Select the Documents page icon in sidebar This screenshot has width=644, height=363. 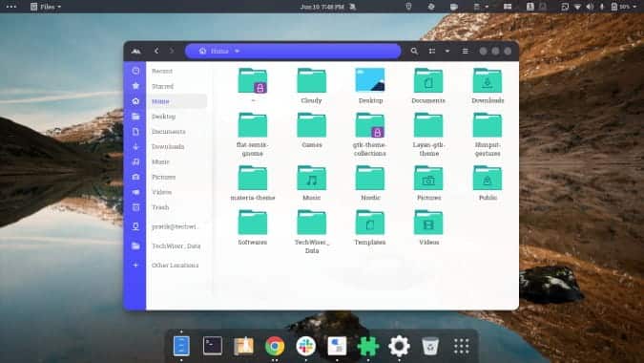coord(135,132)
